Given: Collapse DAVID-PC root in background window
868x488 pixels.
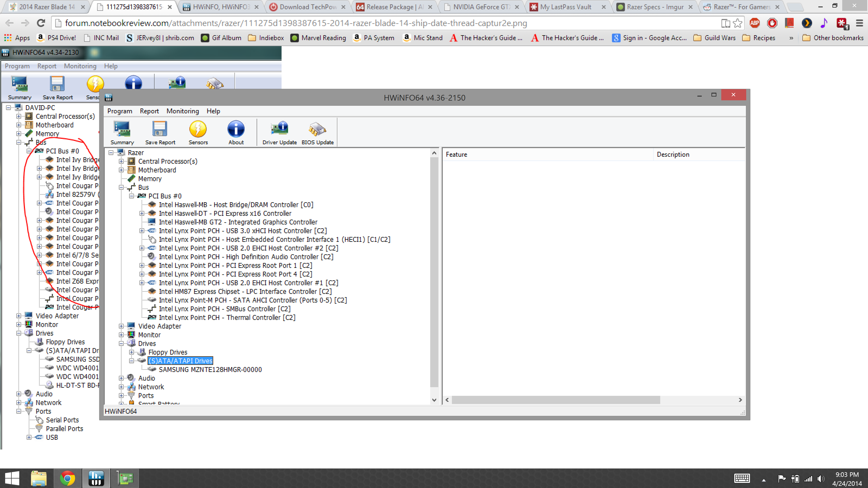Looking at the screenshot, I should point(8,108).
